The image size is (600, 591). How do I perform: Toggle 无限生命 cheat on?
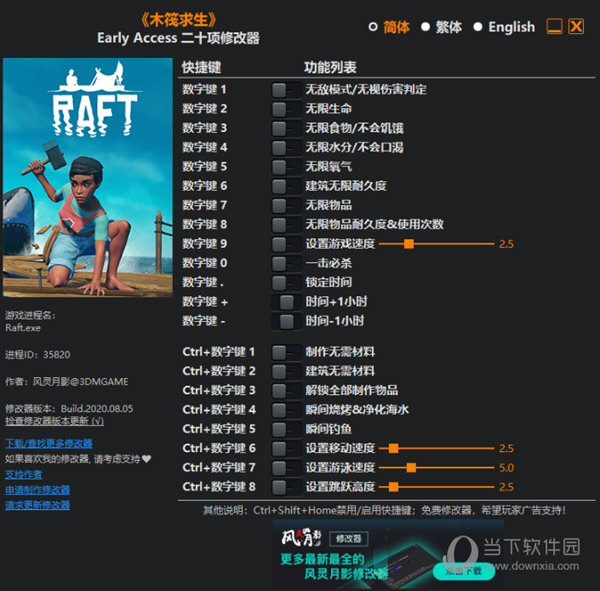[286, 108]
